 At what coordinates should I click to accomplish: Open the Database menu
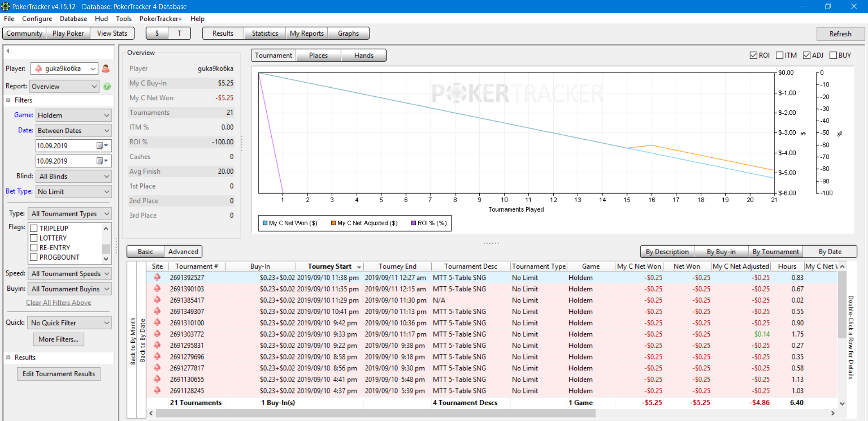(73, 19)
